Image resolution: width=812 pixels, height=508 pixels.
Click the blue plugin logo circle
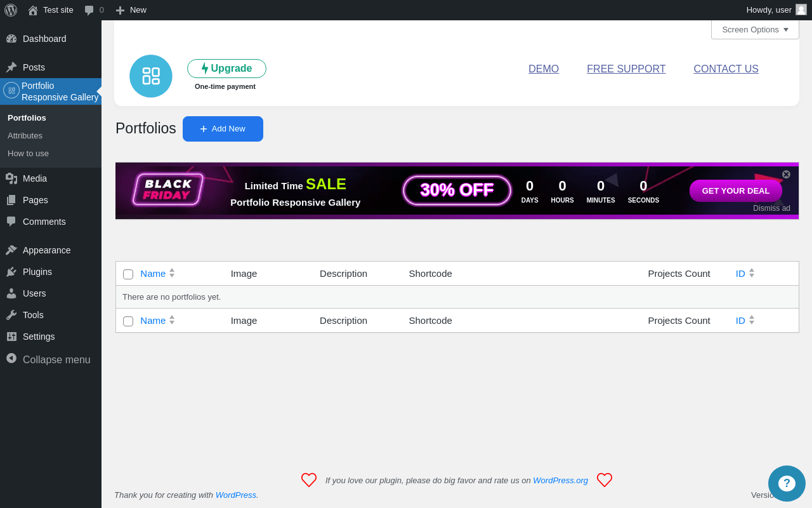[151, 76]
